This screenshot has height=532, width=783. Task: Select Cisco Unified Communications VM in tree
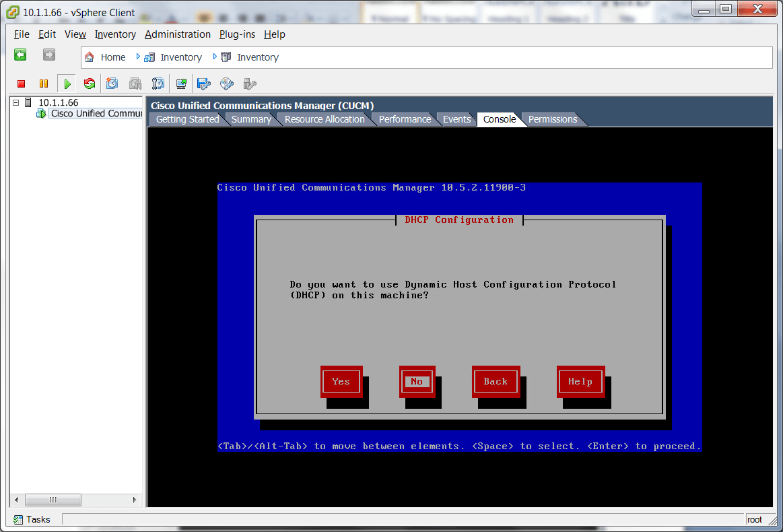coord(96,113)
